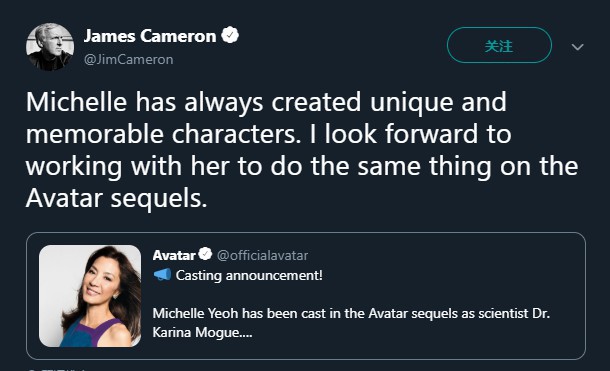Image resolution: width=610 pixels, height=371 pixels.
Task: Click the 'Casting announcement!' text
Action: pyautogui.click(x=249, y=275)
